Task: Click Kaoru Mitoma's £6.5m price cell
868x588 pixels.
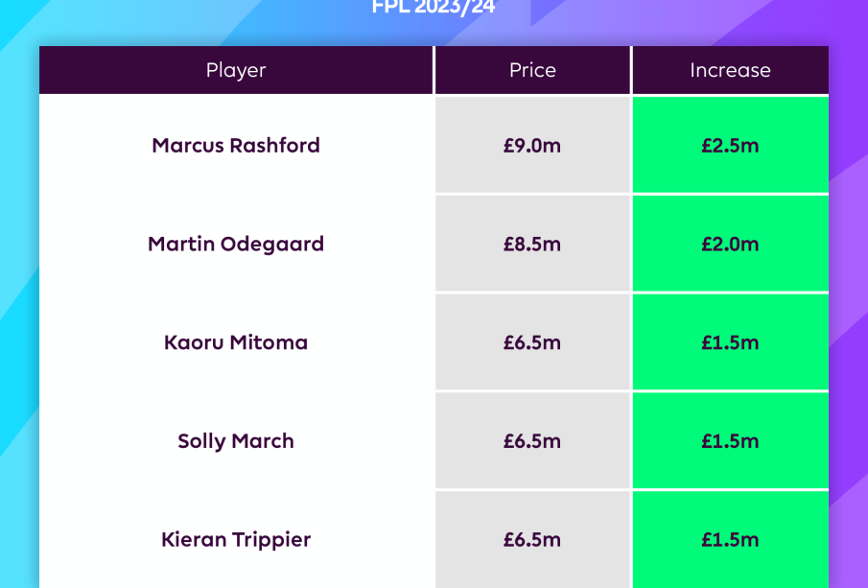Action: pyautogui.click(x=532, y=342)
